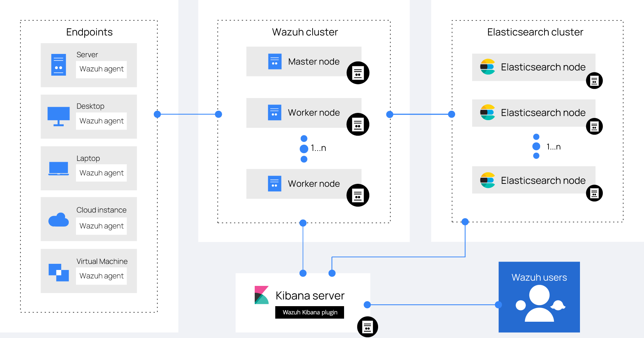Click the Cloud instance cloud icon
The width and height of the screenshot is (644, 338).
point(59,220)
